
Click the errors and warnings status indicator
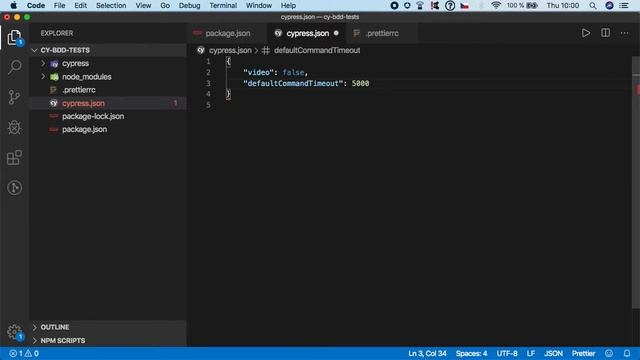24,353
